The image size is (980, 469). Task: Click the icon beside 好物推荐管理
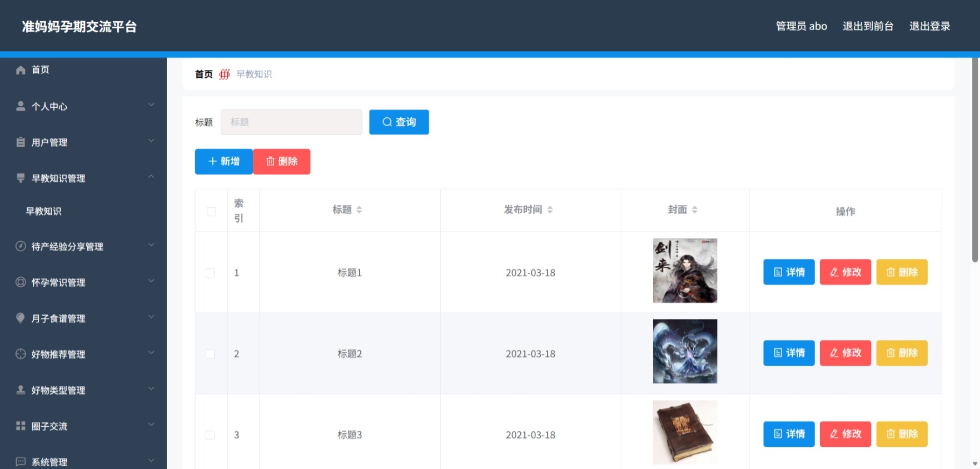tap(21, 354)
